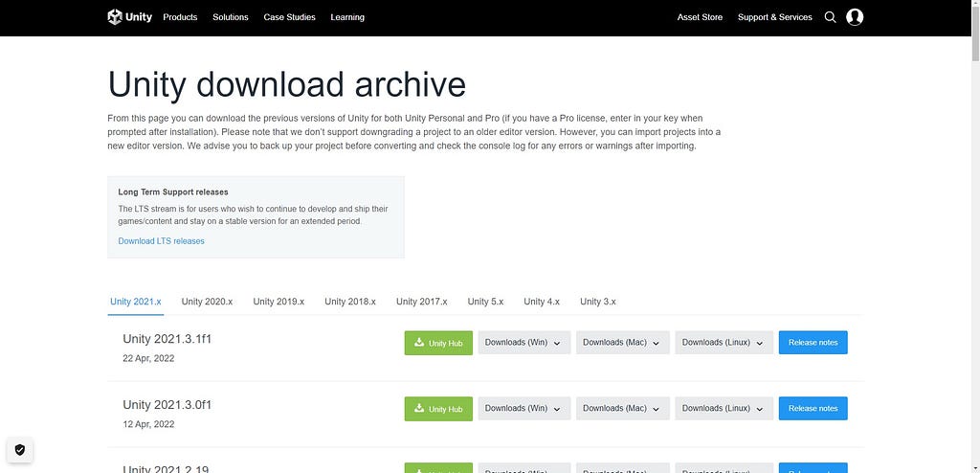Click the Unity download archive heading

[x=287, y=84]
